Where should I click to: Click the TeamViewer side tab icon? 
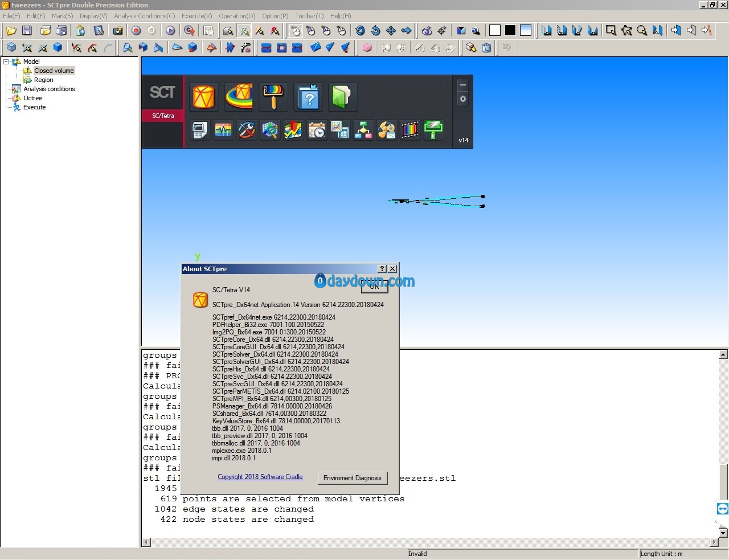722,509
